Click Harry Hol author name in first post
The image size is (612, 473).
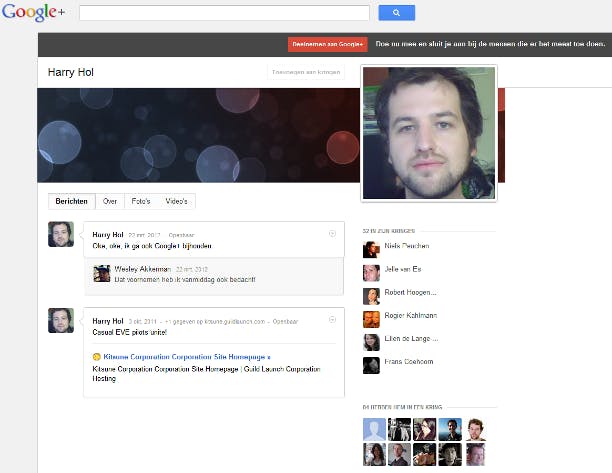click(108, 235)
